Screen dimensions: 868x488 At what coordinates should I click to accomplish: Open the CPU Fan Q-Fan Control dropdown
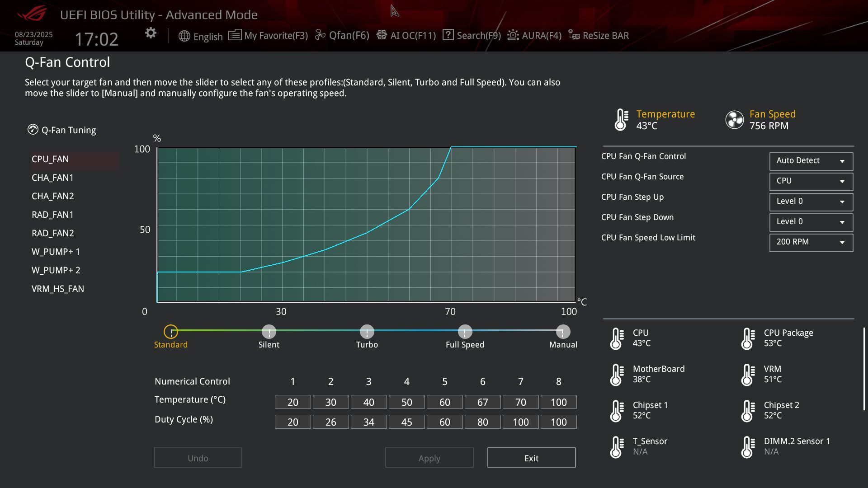point(811,161)
